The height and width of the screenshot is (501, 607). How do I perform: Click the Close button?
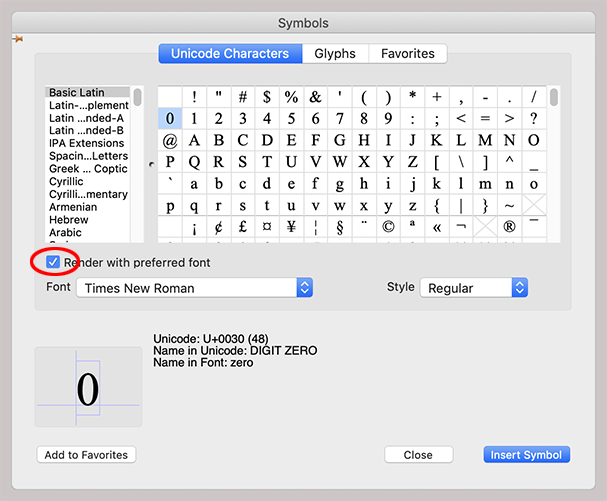tap(418, 455)
